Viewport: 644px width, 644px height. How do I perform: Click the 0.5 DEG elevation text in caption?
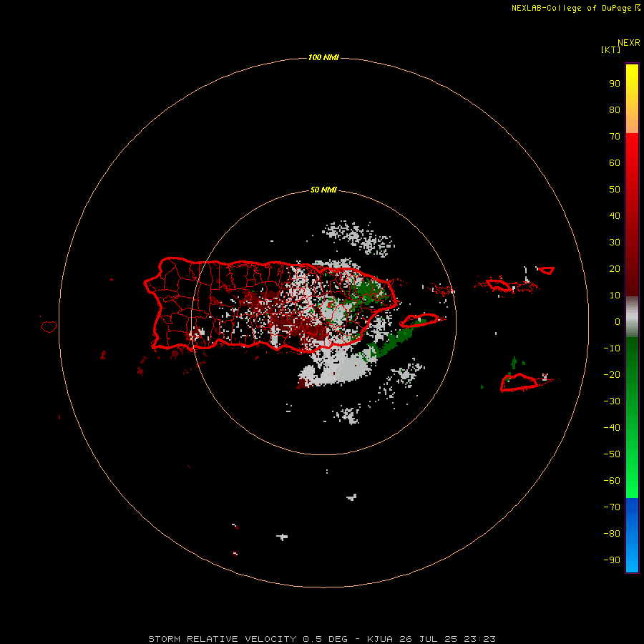(325, 639)
